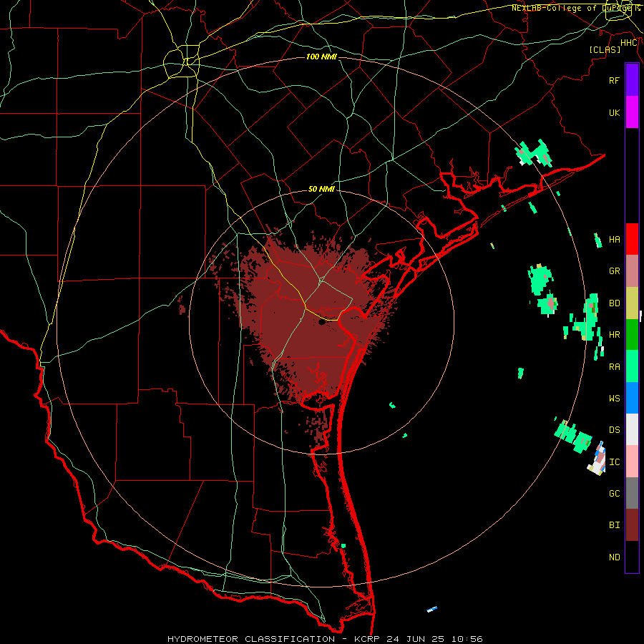Click the UK legend label
This screenshot has height=644, width=644.
pyautogui.click(x=615, y=112)
